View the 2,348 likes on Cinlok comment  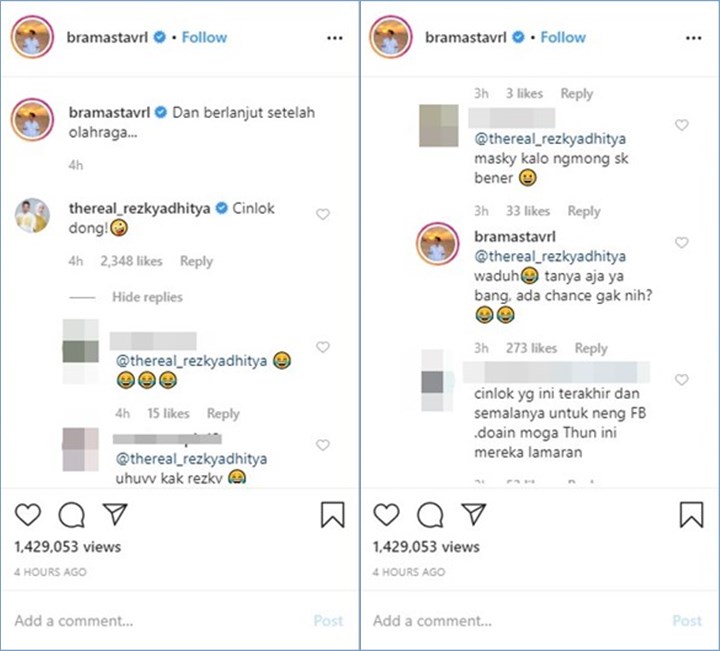(131, 261)
